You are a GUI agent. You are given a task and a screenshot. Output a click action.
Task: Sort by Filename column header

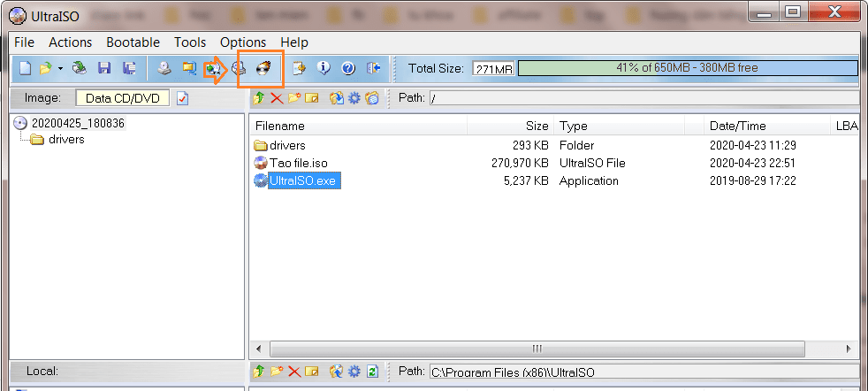click(358, 126)
